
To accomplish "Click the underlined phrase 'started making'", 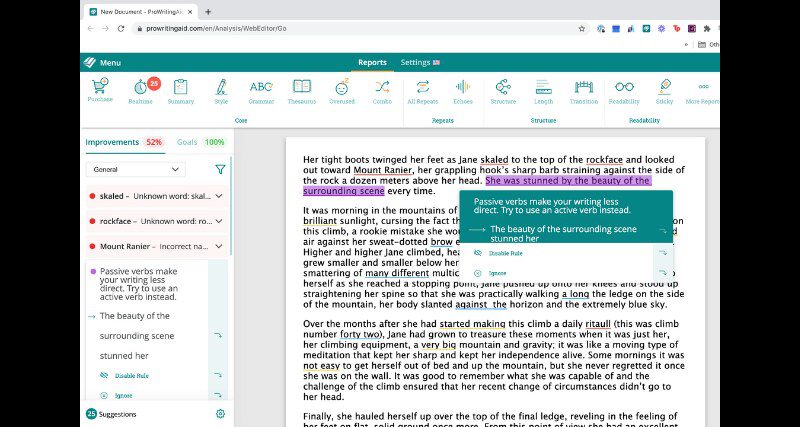I will pos(472,324).
